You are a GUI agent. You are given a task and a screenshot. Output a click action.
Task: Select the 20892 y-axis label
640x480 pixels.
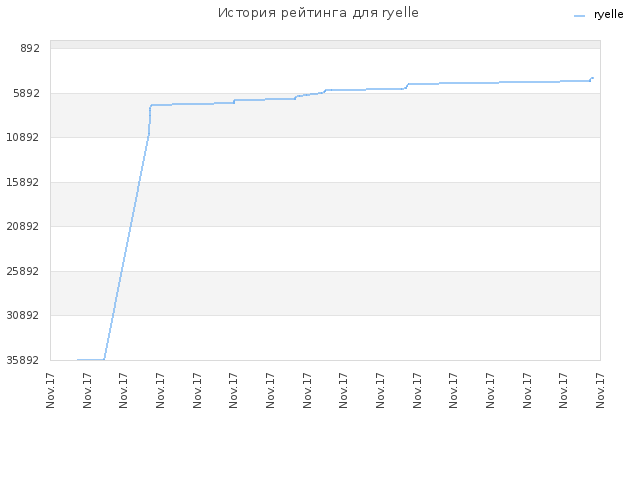[23, 227]
